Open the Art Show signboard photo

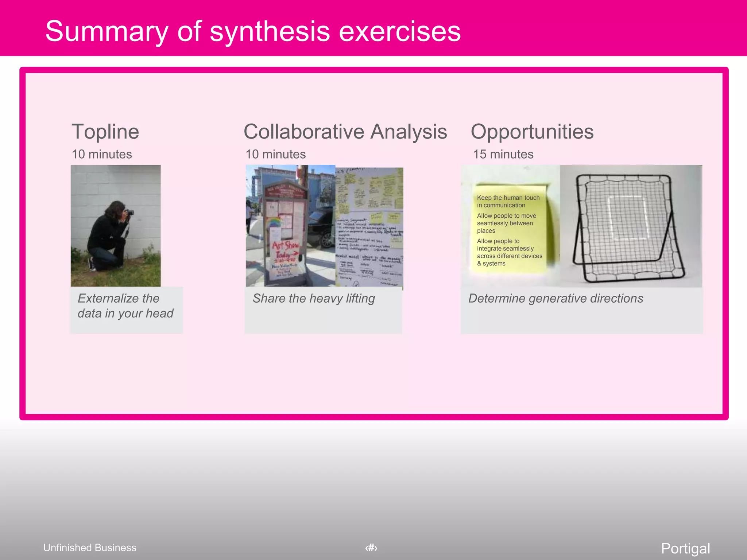(x=290, y=226)
